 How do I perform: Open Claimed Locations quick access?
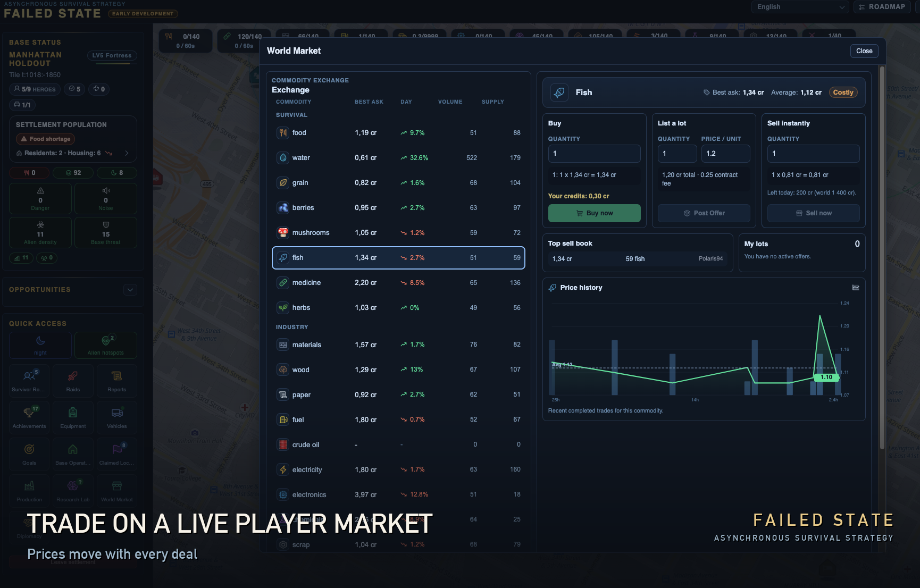click(117, 454)
